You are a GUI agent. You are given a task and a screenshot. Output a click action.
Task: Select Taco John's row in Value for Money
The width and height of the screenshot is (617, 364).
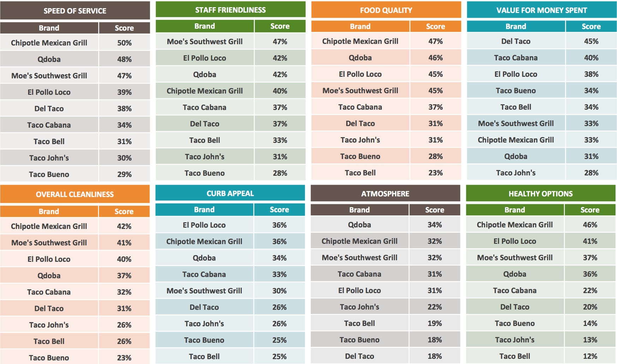coord(516,173)
